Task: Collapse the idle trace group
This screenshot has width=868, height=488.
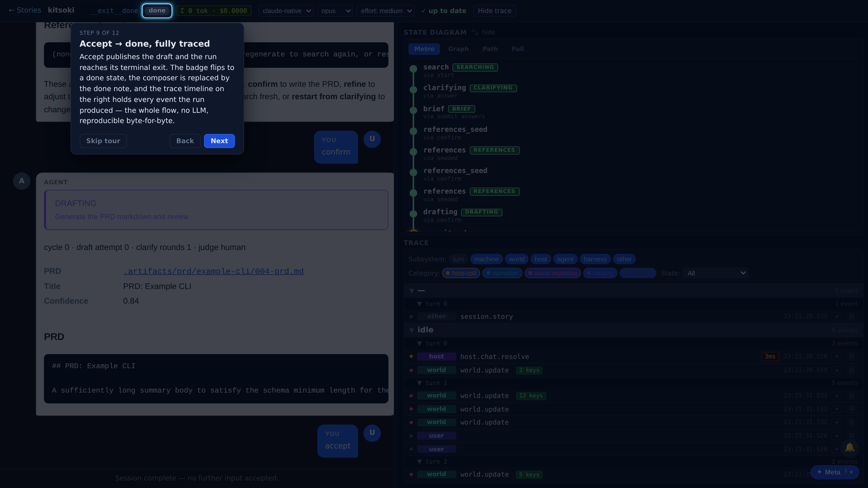Action: 412,330
